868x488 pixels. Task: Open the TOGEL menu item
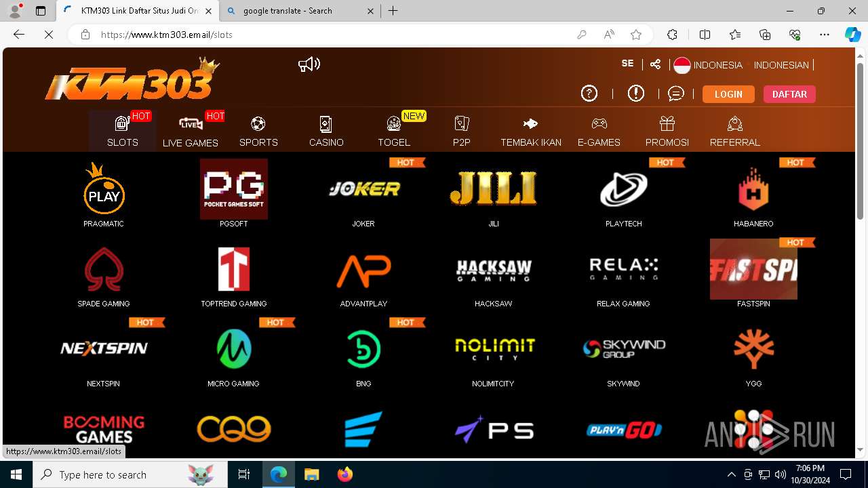[x=394, y=131]
